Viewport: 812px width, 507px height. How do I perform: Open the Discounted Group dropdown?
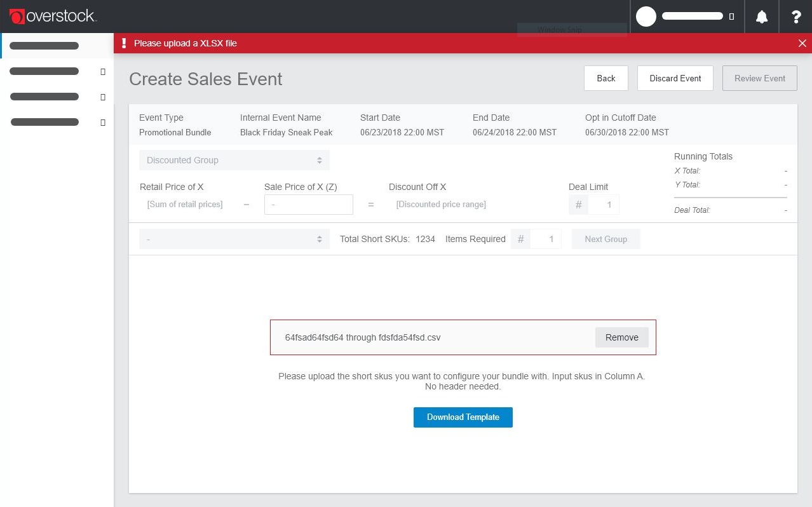234,160
